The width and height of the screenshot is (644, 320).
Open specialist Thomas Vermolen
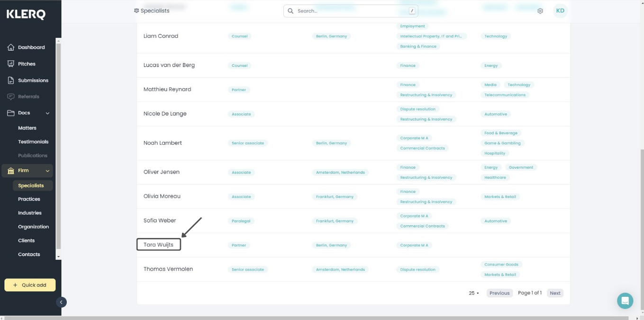168,269
